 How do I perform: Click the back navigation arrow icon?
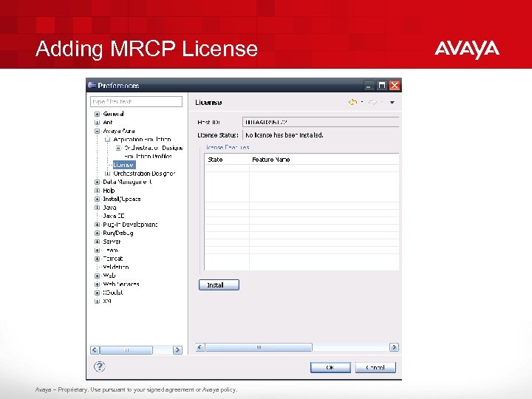tap(353, 102)
